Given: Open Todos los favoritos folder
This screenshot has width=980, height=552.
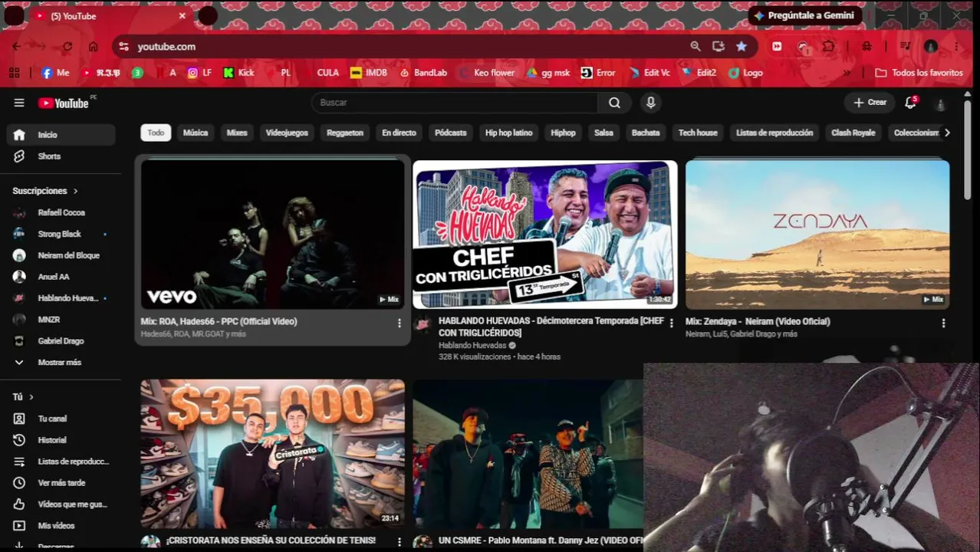Looking at the screenshot, I should 919,73.
